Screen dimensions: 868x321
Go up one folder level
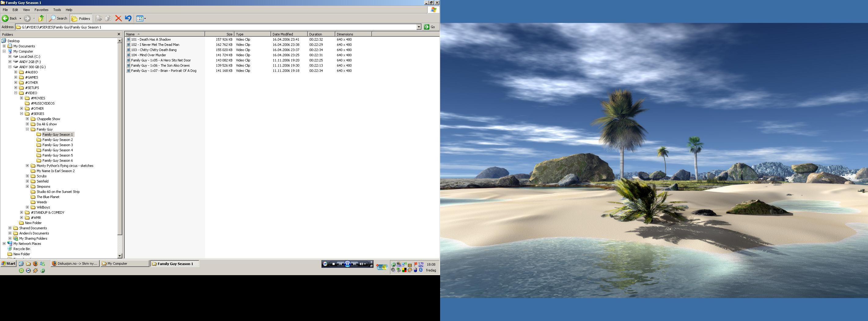point(41,18)
